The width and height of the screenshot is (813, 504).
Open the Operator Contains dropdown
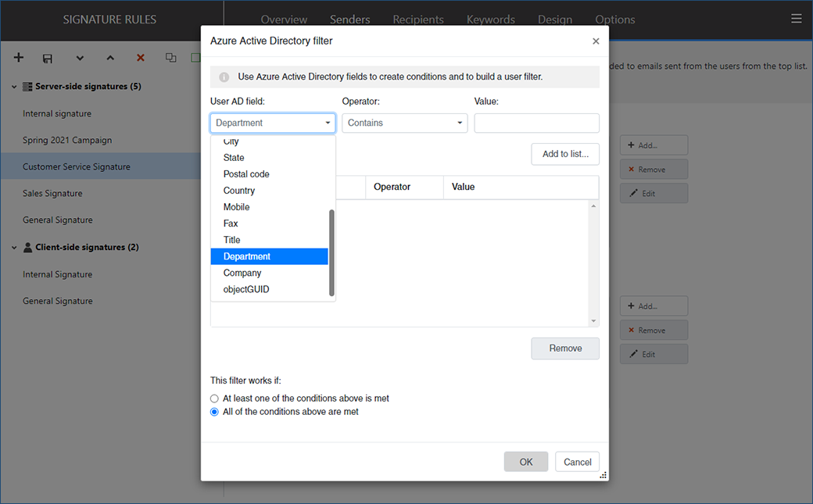pyautogui.click(x=404, y=123)
